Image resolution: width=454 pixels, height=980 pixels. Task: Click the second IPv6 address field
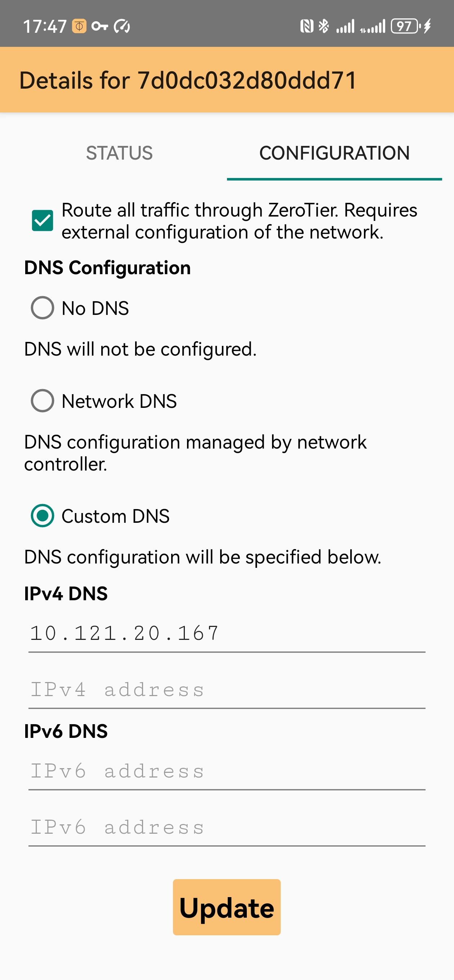pos(226,828)
